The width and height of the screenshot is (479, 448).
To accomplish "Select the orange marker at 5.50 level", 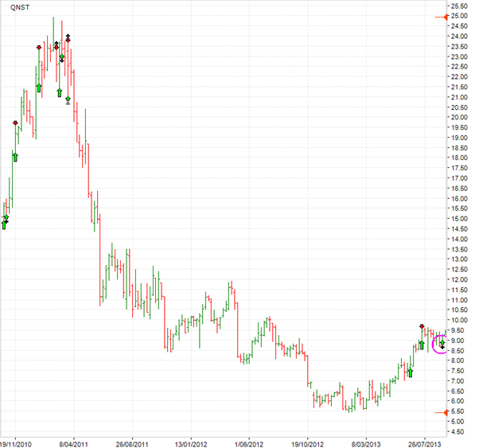I will (x=446, y=411).
